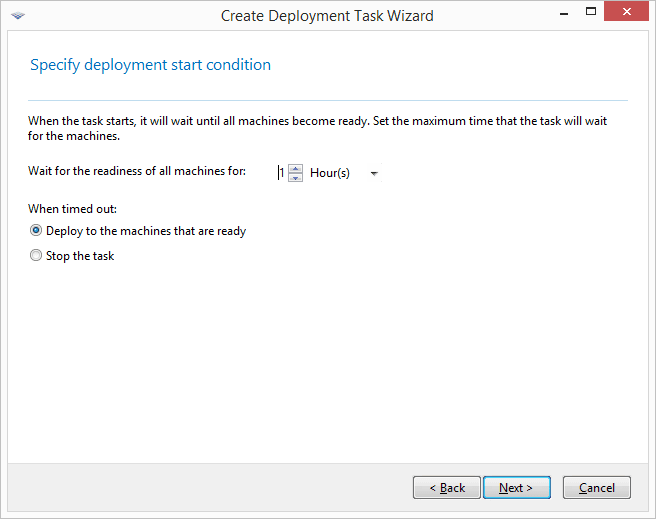Increase the wait time with up arrow
This screenshot has height=519, width=656.
click(295, 168)
